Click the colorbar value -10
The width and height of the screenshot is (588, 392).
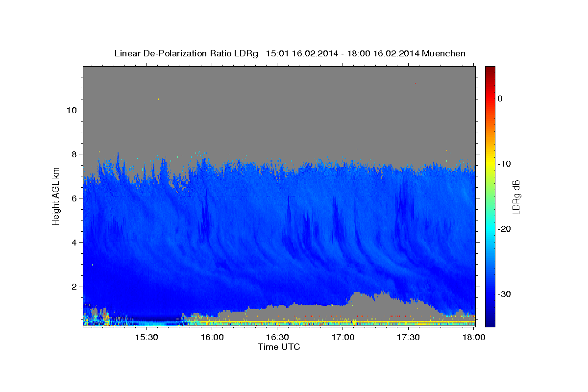point(505,164)
